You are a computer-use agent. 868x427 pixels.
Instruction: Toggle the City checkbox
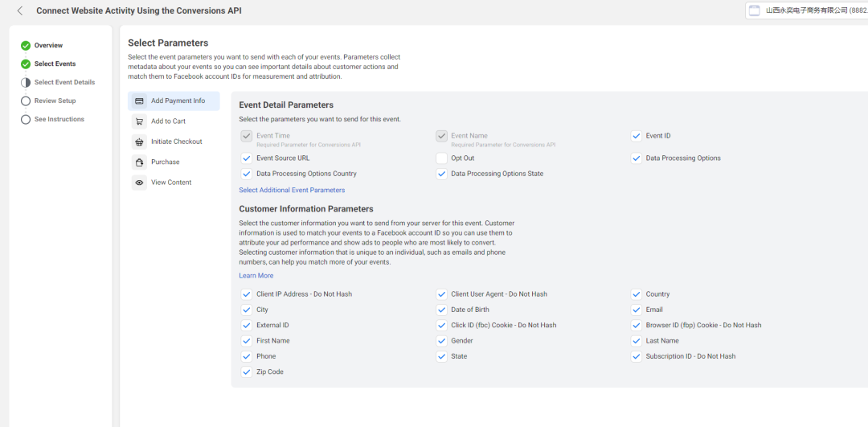click(x=247, y=310)
